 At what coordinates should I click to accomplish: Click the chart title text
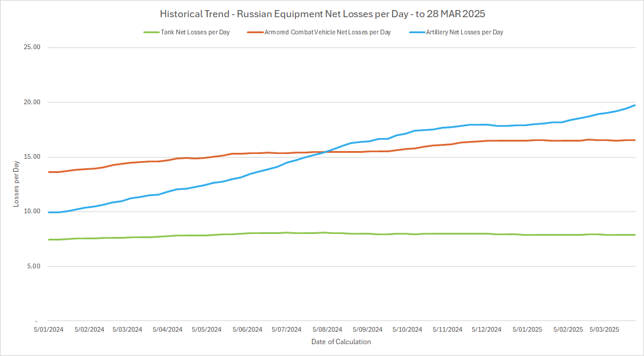pyautogui.click(x=321, y=14)
